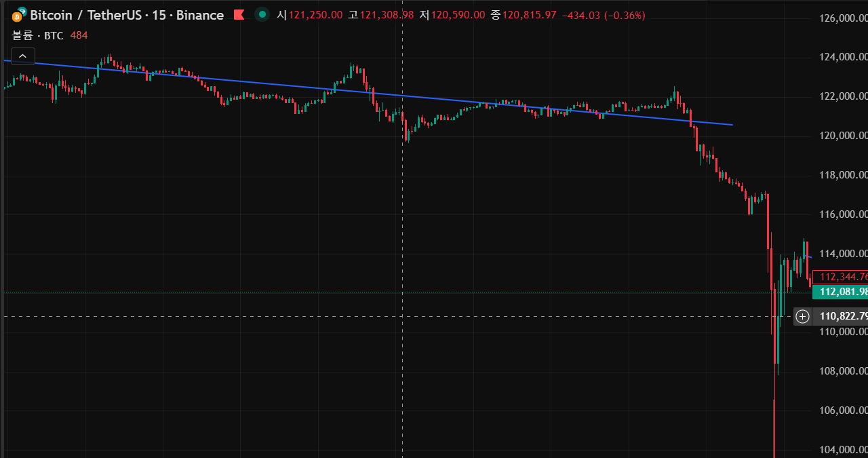This screenshot has height=458, width=868.
Task: Collapse the legend with the chevron-up button
Action: pos(22,56)
